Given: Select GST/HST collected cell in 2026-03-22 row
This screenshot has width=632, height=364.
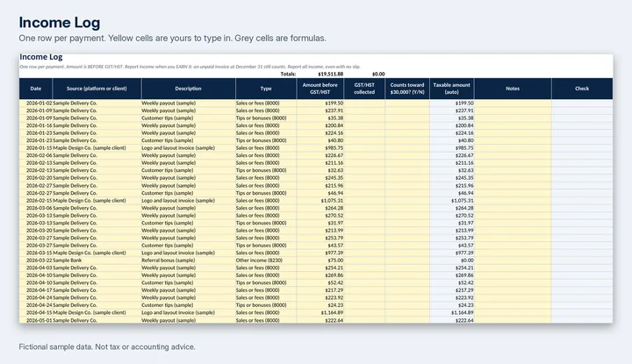Looking at the screenshot, I should pyautogui.click(x=364, y=261).
